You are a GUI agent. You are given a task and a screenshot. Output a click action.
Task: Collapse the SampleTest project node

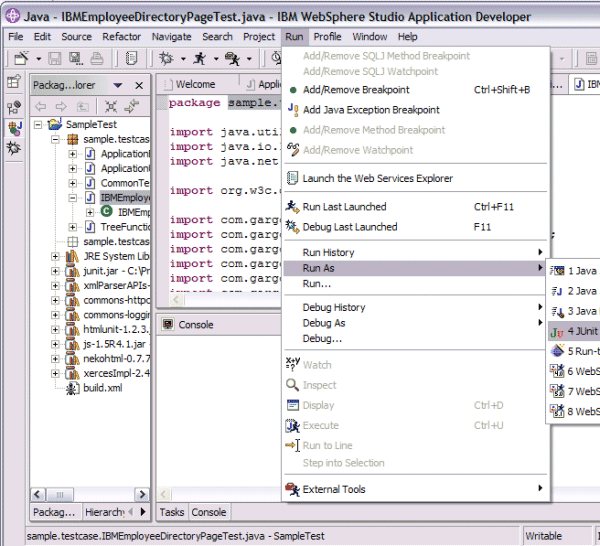point(39,125)
